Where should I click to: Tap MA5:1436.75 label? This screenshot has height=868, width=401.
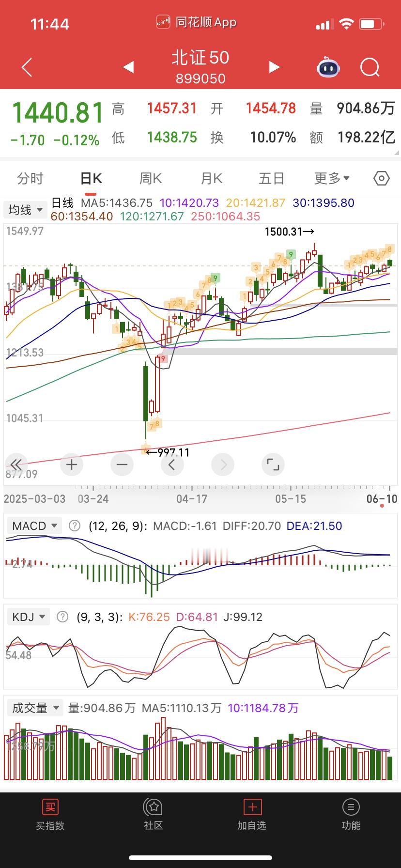(117, 203)
